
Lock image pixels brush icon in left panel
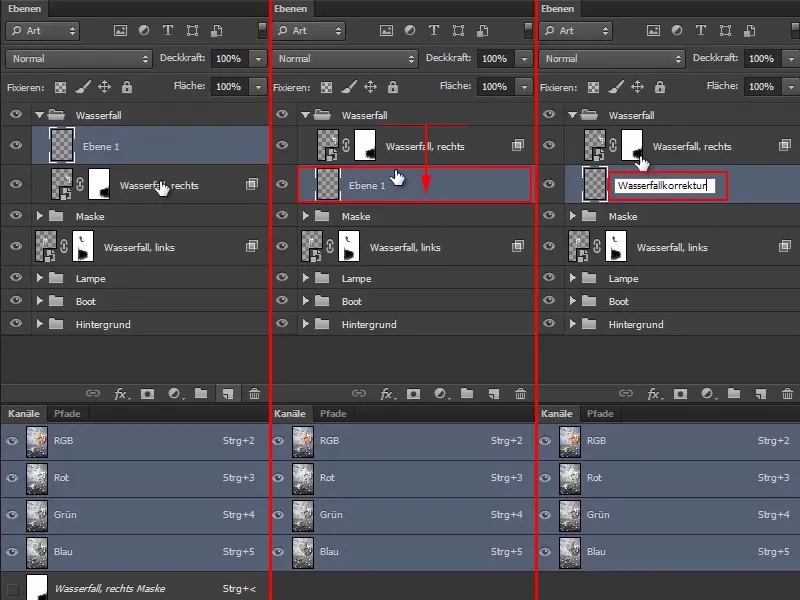point(83,87)
